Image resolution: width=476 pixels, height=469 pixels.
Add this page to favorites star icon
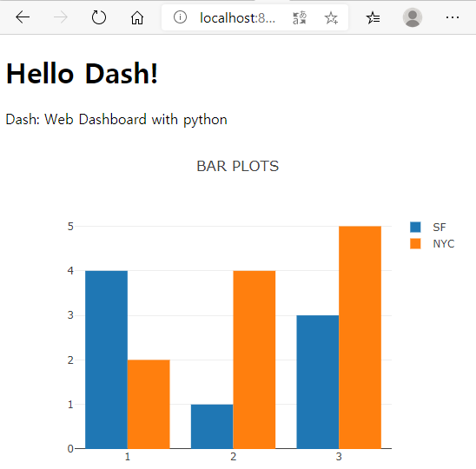[x=331, y=17]
